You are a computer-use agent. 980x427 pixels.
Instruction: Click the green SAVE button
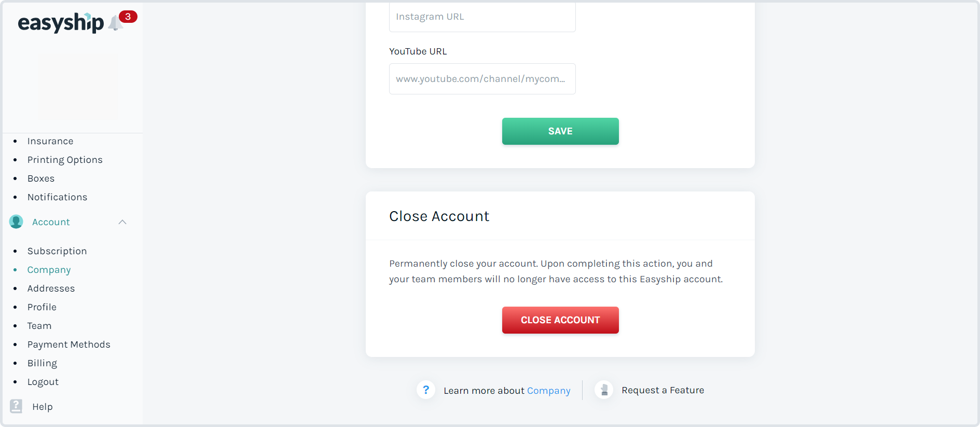[x=560, y=131]
